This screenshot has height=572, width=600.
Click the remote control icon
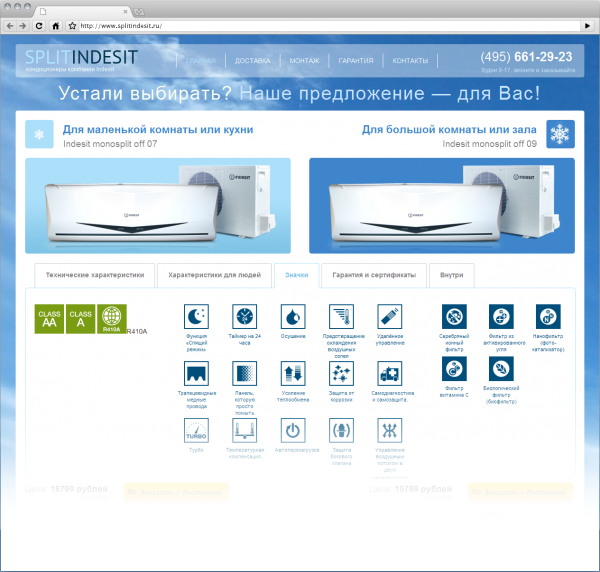click(390, 316)
